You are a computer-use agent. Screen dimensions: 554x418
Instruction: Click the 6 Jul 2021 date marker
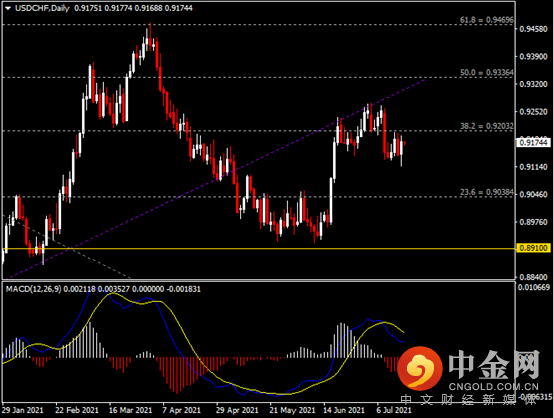[x=394, y=410]
